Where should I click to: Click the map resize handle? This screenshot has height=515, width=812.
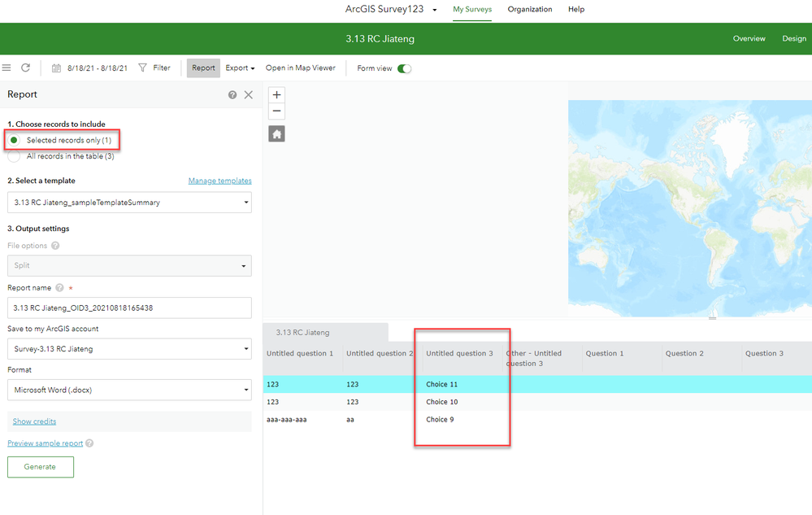(713, 318)
